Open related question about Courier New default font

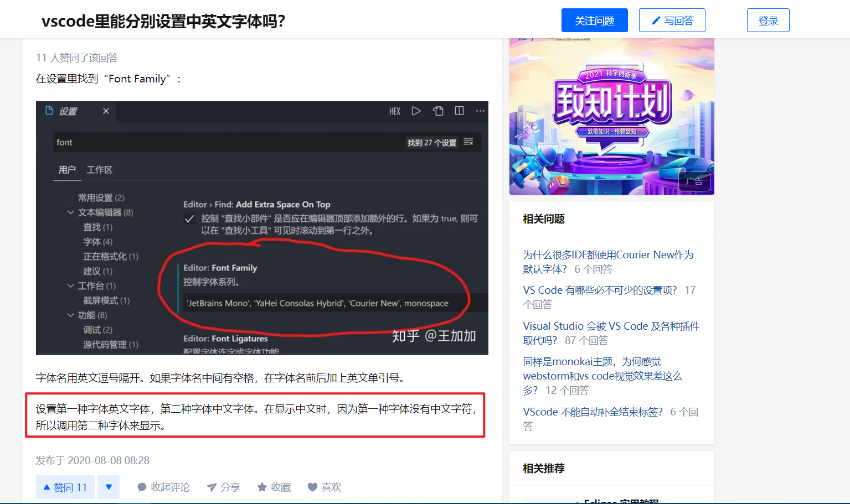tap(608, 262)
